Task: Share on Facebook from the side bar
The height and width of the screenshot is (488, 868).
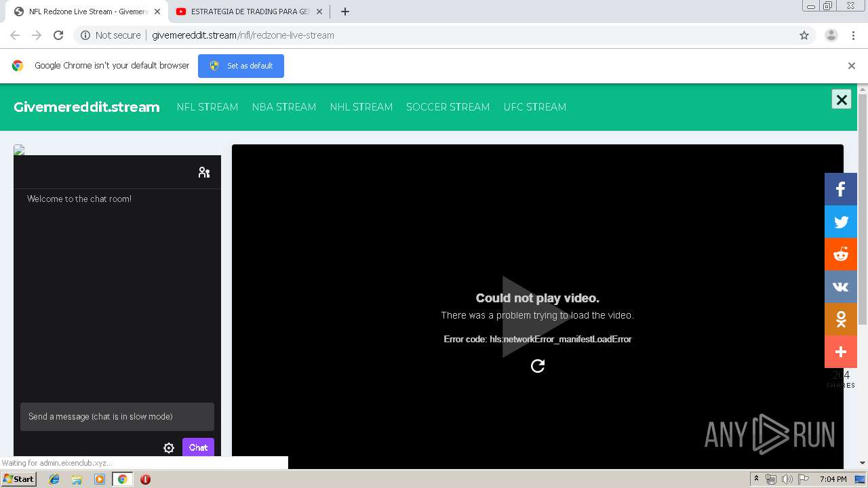Action: click(841, 189)
